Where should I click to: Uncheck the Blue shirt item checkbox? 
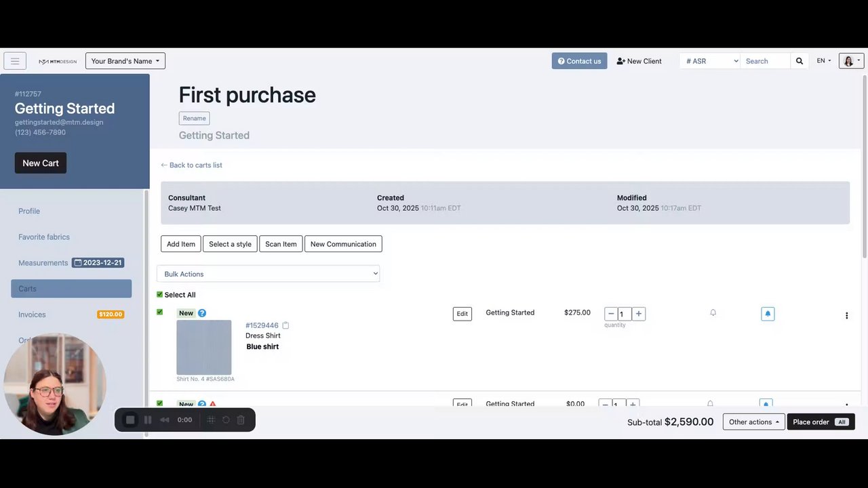(160, 312)
